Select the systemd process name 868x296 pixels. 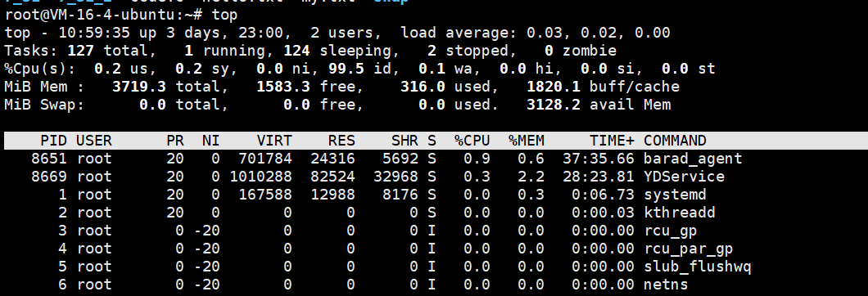pyautogui.click(x=675, y=195)
